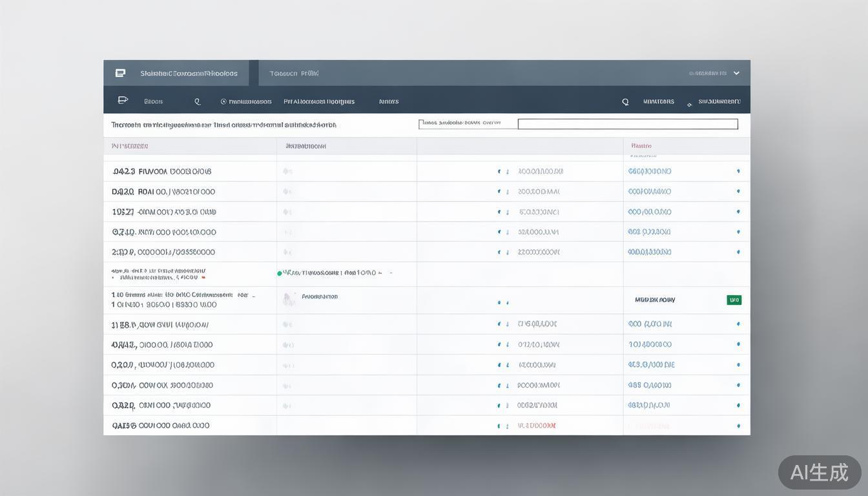Click the blue dot at end of last row
Image resolution: width=868 pixels, height=496 pixels.
738,426
